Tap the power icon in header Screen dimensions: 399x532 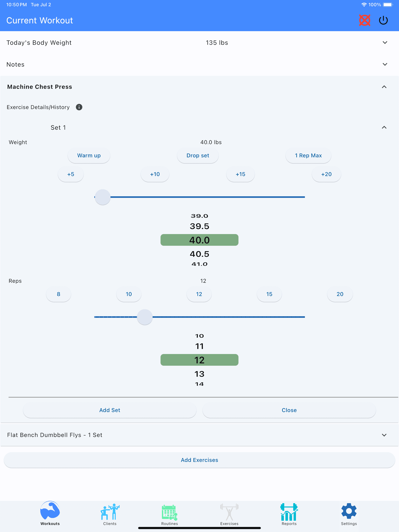point(383,20)
